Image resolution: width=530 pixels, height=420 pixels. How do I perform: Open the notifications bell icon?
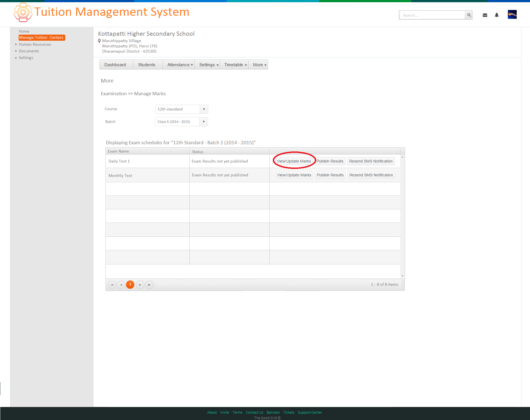tap(497, 15)
